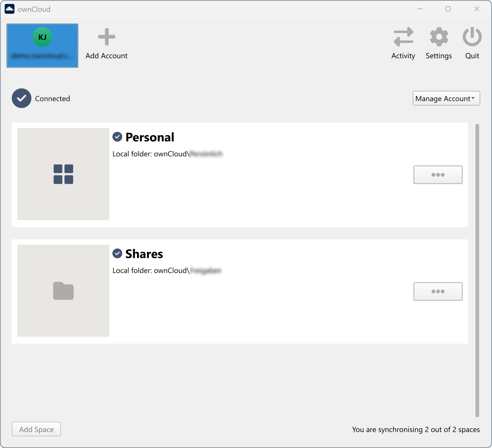Click the Add Space button

(x=36, y=429)
